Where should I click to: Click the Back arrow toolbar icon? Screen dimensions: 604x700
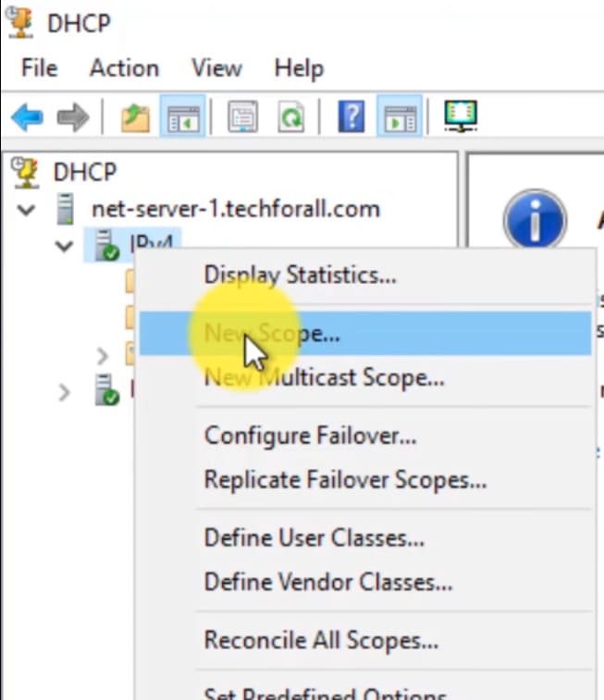click(x=27, y=117)
